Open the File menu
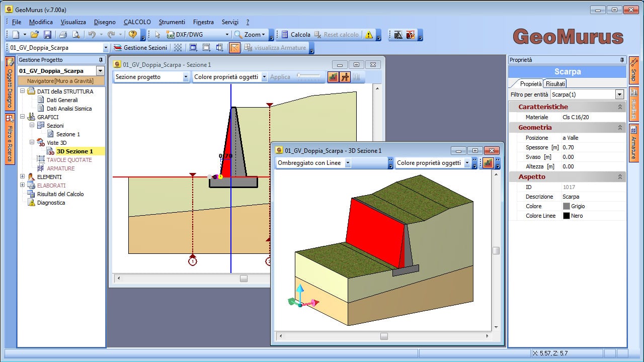The image size is (644, 362). 17,22
